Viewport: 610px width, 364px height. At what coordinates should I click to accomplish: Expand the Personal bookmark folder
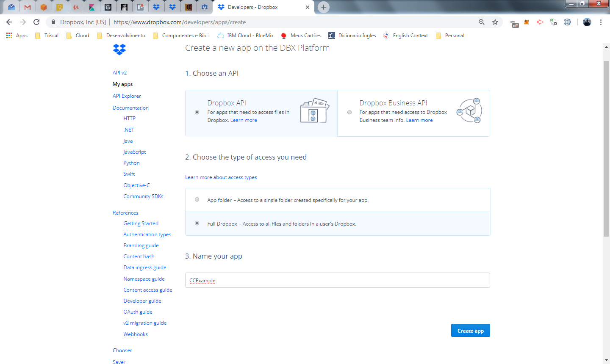(450, 36)
